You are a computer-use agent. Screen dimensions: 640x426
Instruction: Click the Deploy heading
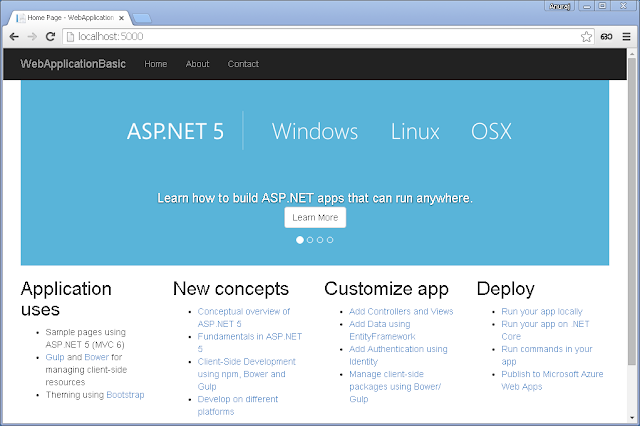pos(505,289)
